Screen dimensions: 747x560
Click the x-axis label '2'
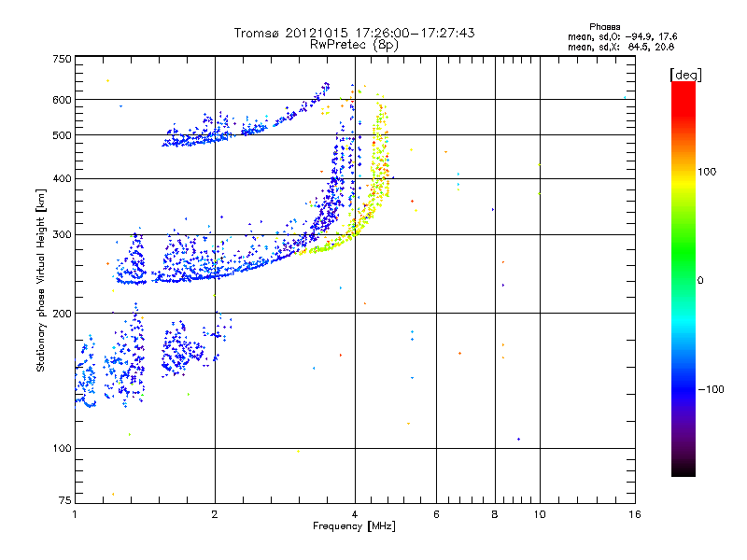(x=215, y=514)
